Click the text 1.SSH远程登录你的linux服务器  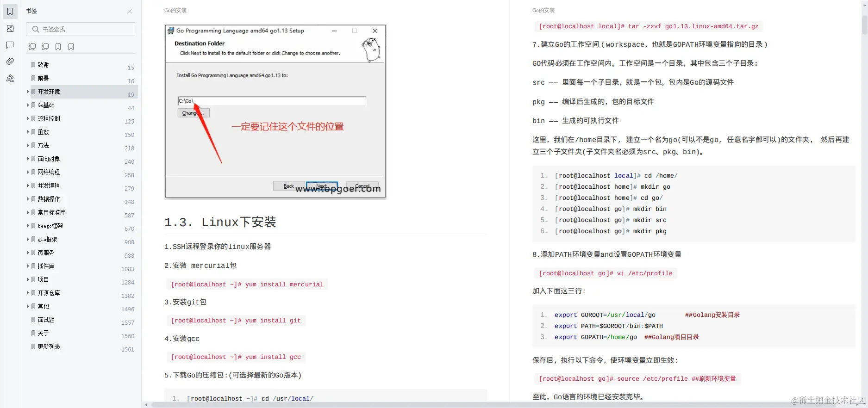(x=218, y=247)
